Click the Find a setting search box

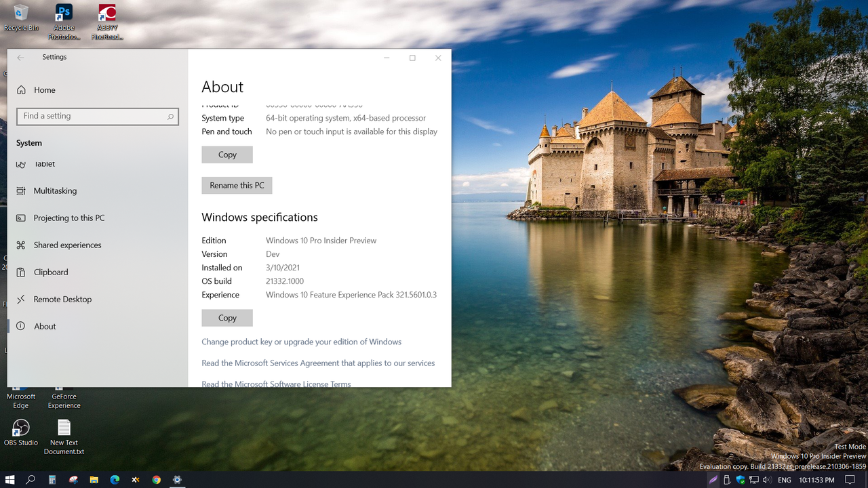98,116
